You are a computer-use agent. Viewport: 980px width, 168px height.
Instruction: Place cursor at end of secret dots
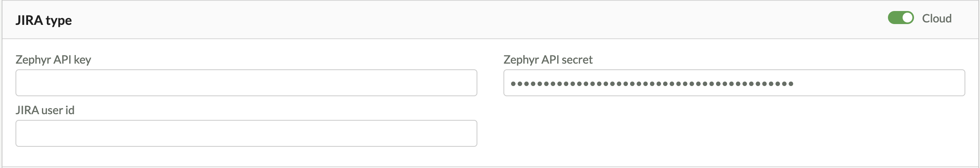795,84
